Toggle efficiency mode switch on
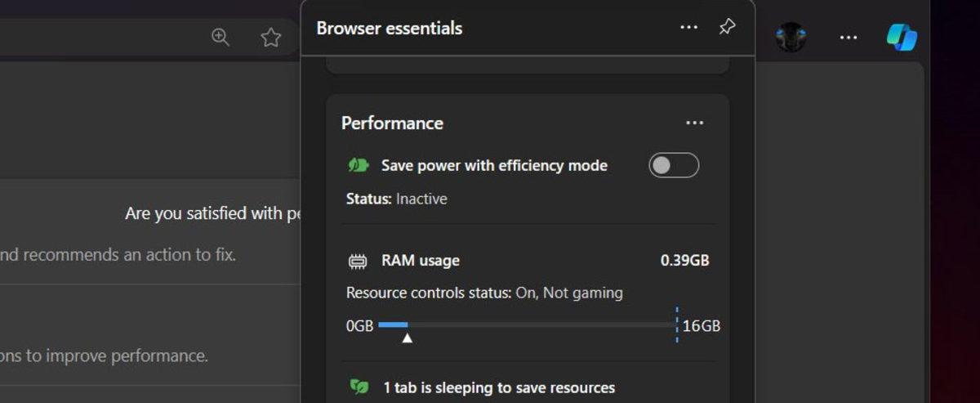The width and height of the screenshot is (980, 403). tap(674, 165)
